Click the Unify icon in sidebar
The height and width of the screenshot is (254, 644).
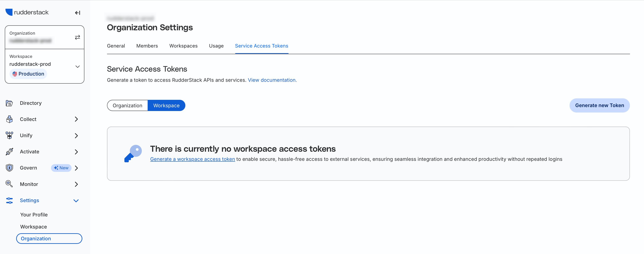coord(9,135)
